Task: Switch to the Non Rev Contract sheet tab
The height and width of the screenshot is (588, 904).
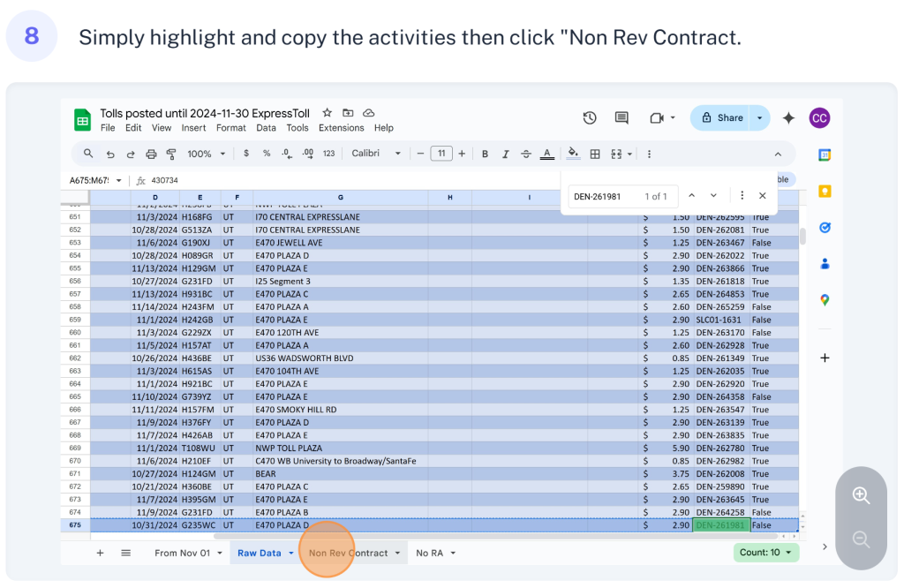Action: pyautogui.click(x=348, y=553)
